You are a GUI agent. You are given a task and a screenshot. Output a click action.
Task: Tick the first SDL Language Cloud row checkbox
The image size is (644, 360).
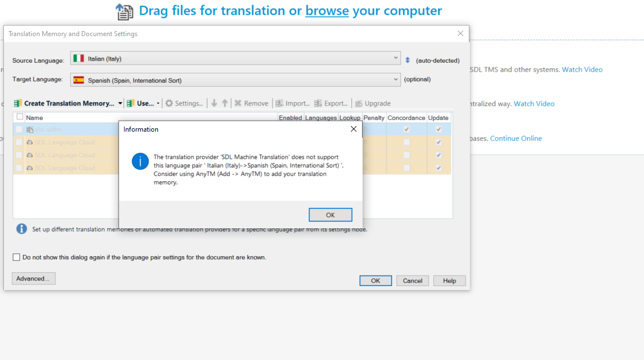19,142
